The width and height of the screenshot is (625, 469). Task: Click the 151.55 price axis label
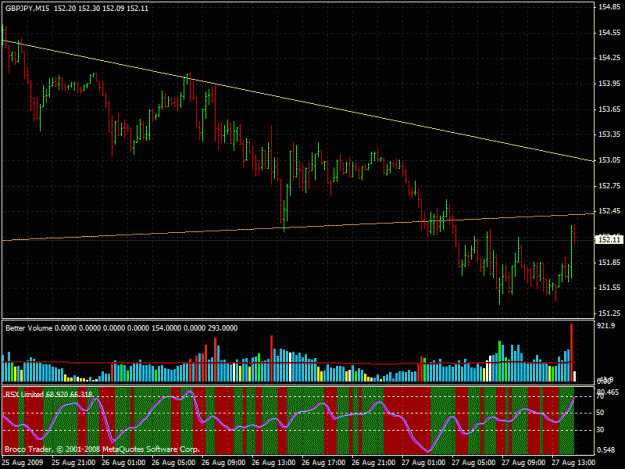[x=609, y=288]
